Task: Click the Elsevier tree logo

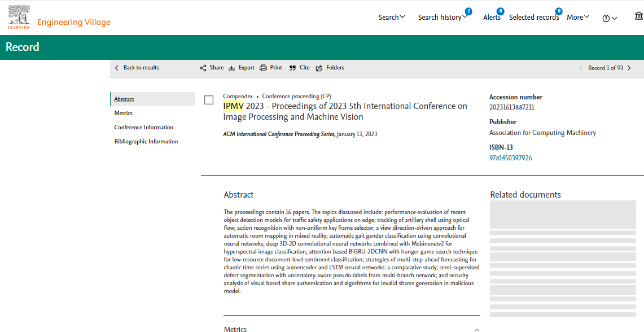Action: coord(19,18)
